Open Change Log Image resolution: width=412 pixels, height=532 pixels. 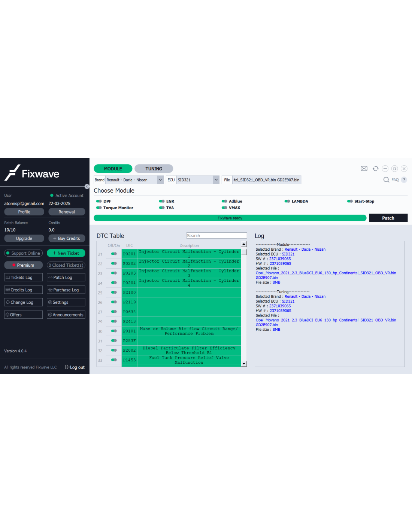(23, 302)
